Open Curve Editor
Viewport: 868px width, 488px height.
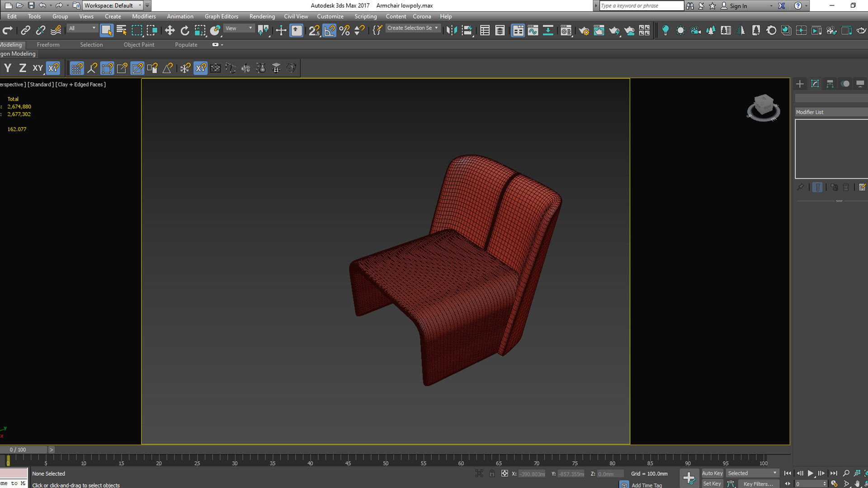(x=533, y=30)
